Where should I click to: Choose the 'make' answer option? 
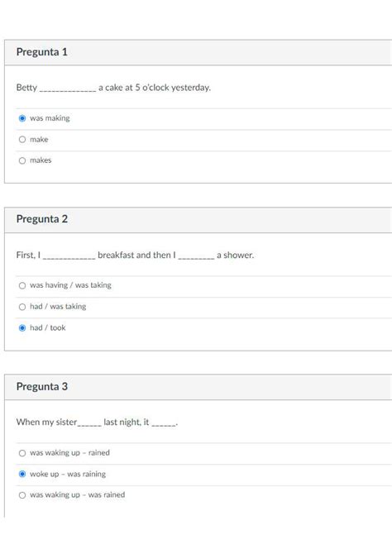(22, 140)
